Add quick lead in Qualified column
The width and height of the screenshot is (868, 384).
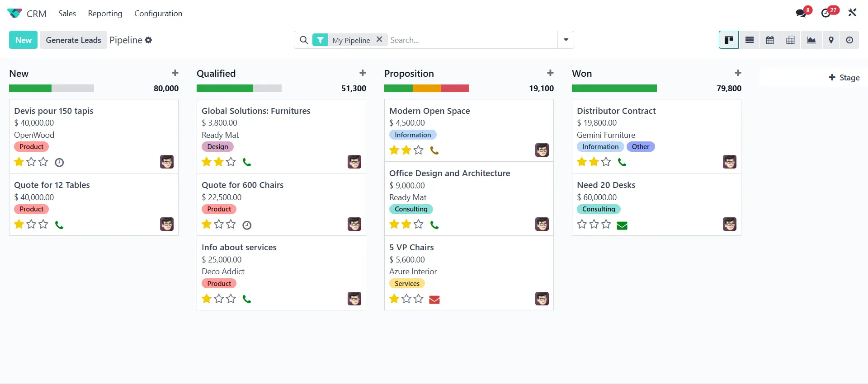point(363,73)
